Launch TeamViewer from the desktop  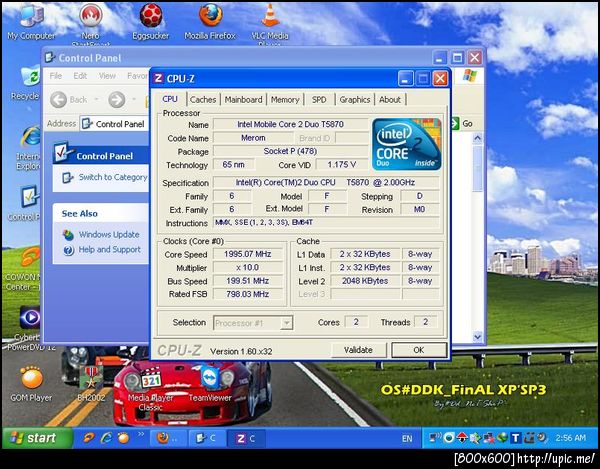click(x=210, y=375)
